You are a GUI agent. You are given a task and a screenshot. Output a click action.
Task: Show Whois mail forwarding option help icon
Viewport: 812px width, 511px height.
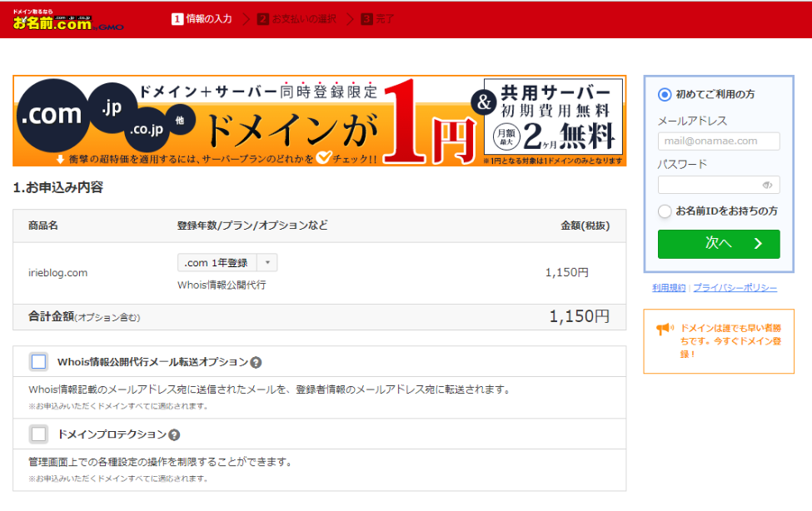pos(256,362)
